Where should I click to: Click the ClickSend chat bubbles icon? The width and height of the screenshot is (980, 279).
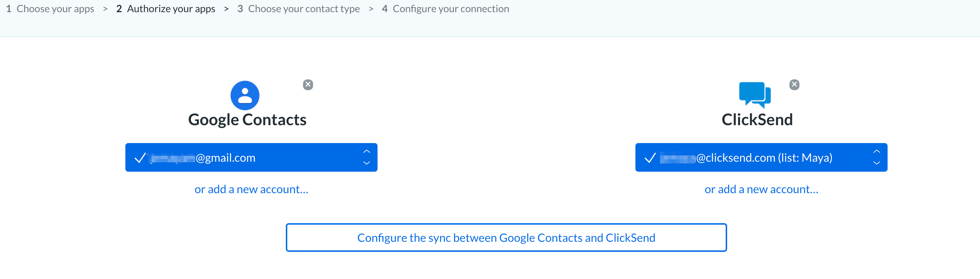[x=755, y=95]
